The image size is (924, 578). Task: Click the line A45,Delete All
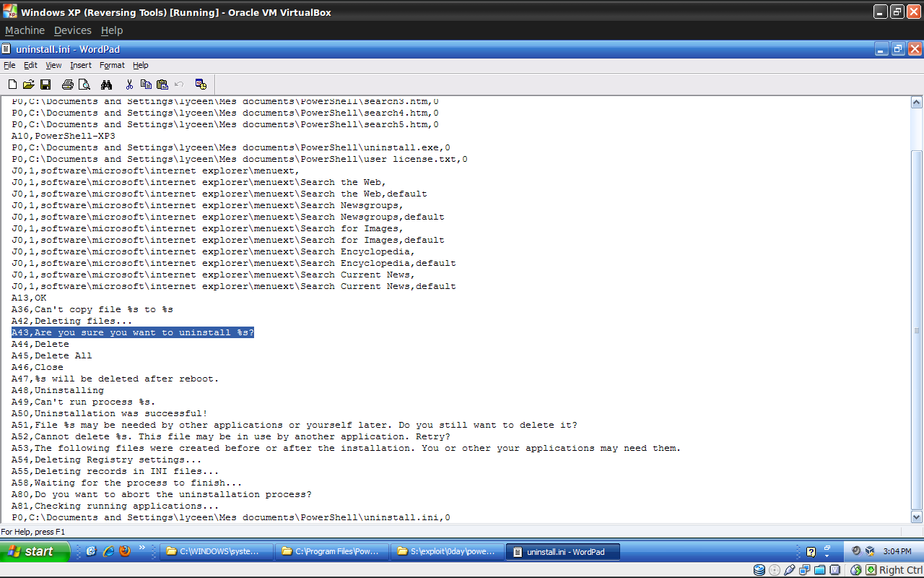point(52,355)
